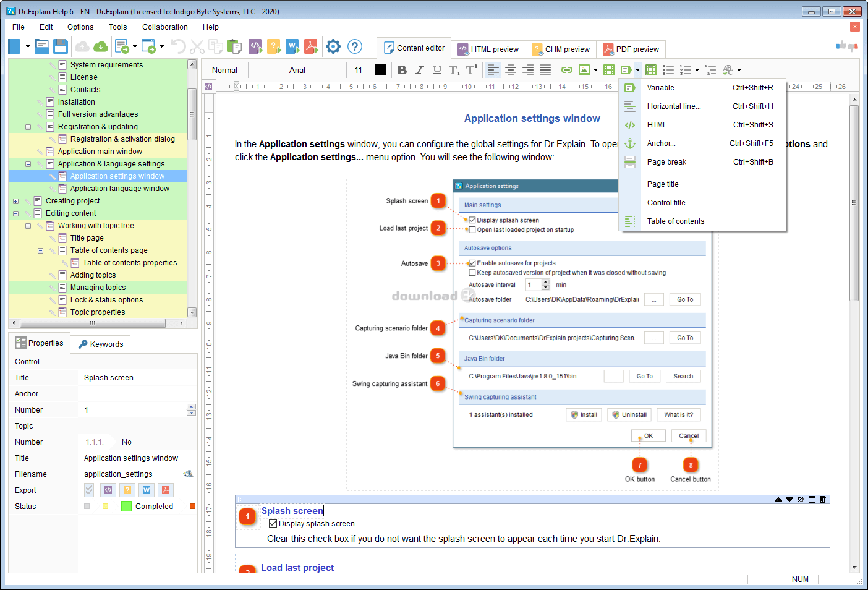Click the red PDF export toolbar icon
The image size is (868, 590).
pos(311,46)
